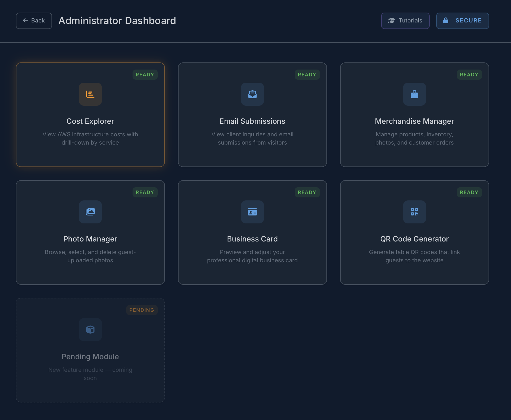
Task: Click the PENDING badge on Pending Module
Action: 142,310
